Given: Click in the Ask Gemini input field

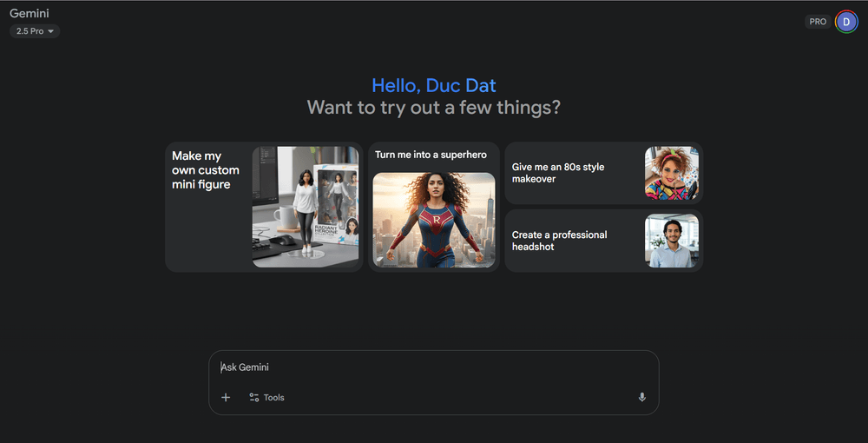Looking at the screenshot, I should click(x=433, y=367).
